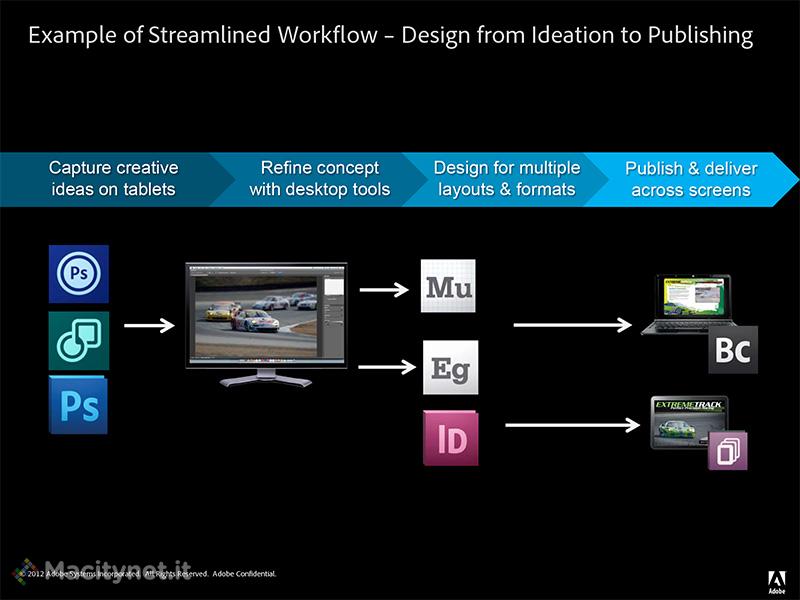Select the "Refine concept with desktop tools" step
Screen dimensions: 800x600
click(319, 179)
